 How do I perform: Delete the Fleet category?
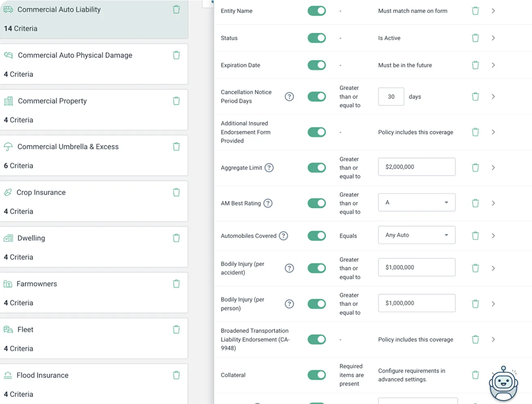(176, 329)
